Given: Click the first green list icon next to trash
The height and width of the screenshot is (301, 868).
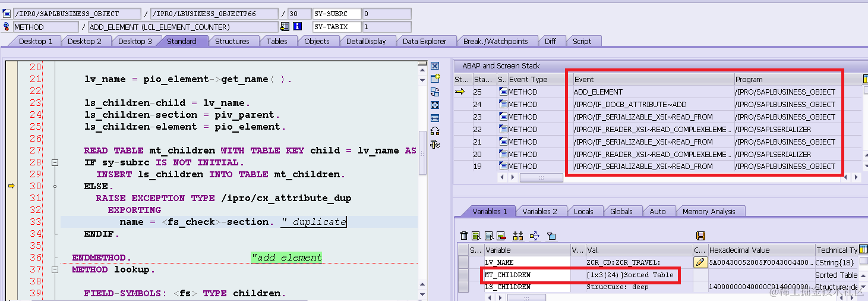Looking at the screenshot, I should tap(476, 236).
